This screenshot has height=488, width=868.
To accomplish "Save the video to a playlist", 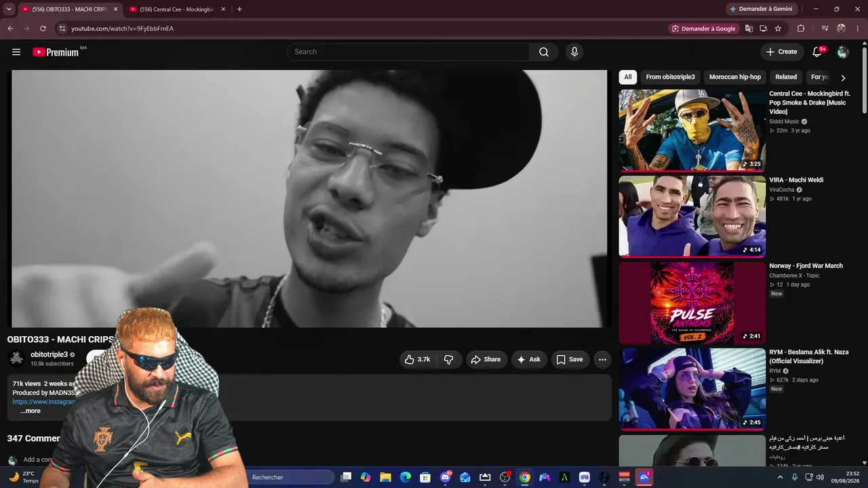I will [570, 360].
